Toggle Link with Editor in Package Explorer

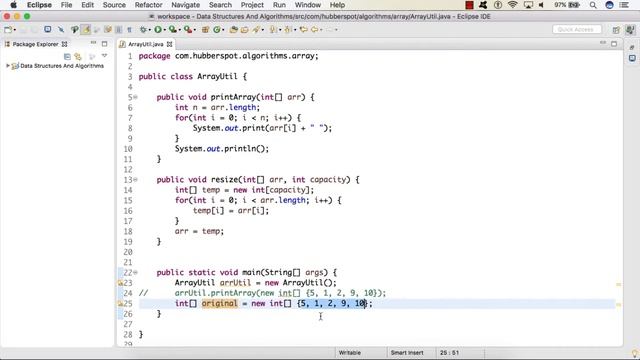click(x=78, y=56)
